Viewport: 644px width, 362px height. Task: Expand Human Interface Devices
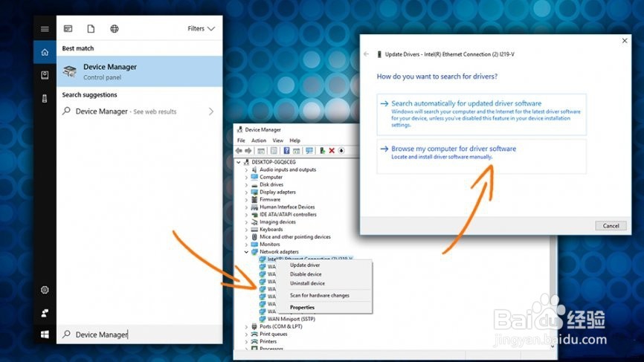(x=246, y=207)
